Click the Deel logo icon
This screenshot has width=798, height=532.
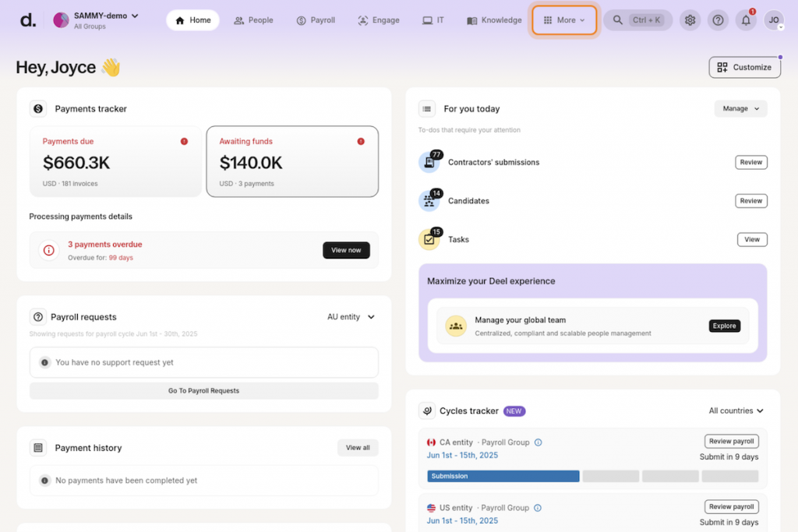(x=27, y=19)
